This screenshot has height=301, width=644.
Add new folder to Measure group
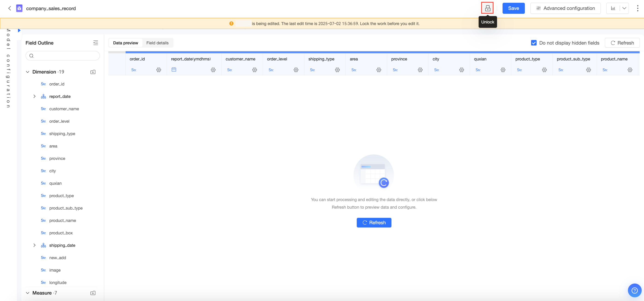[93, 293]
